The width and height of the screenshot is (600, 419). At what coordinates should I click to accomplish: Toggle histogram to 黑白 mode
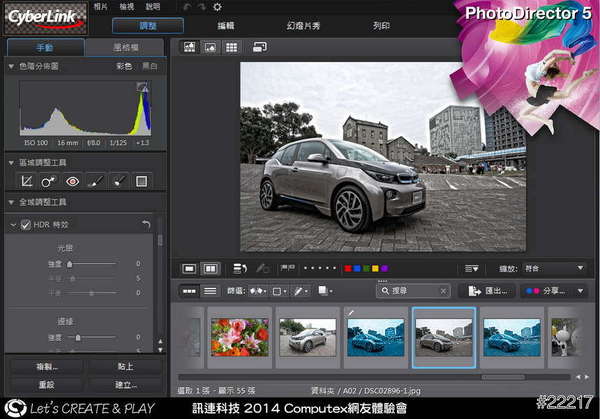[149, 66]
